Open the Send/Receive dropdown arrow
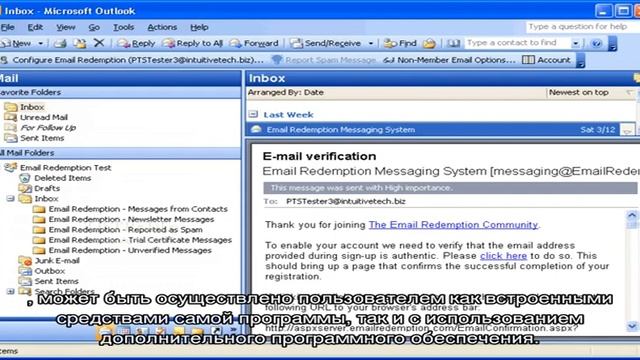640x360 pixels. (371, 43)
